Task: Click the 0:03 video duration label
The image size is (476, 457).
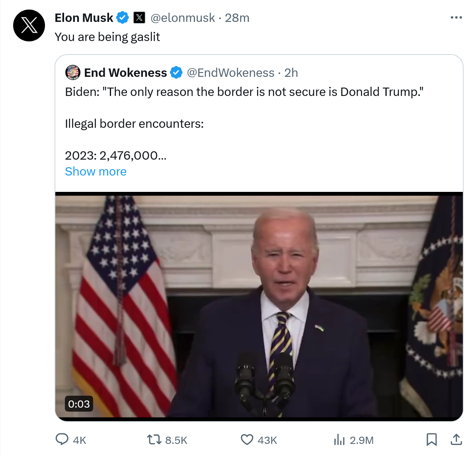Action: (x=79, y=404)
